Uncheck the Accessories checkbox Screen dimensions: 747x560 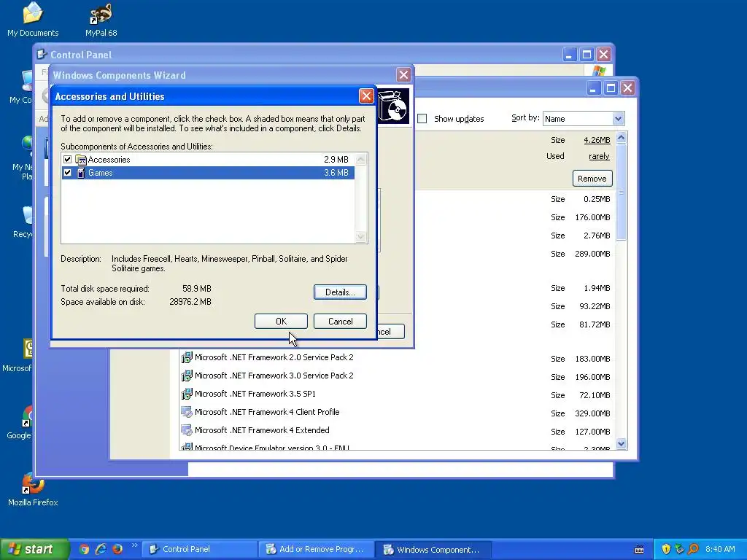point(67,160)
